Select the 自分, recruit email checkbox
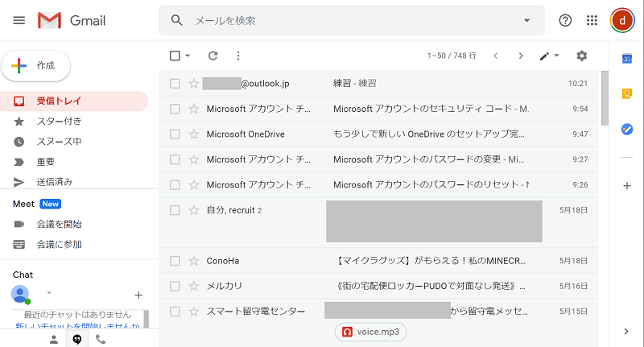 pyautogui.click(x=175, y=210)
